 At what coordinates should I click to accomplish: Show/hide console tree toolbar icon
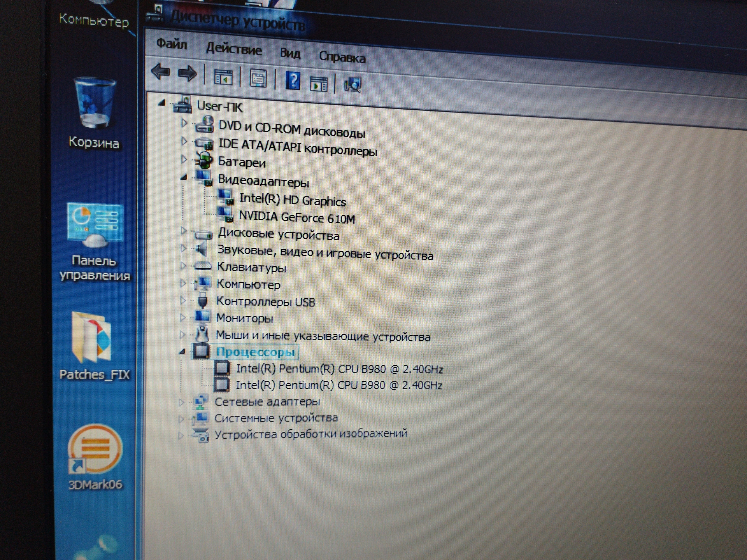point(223,77)
